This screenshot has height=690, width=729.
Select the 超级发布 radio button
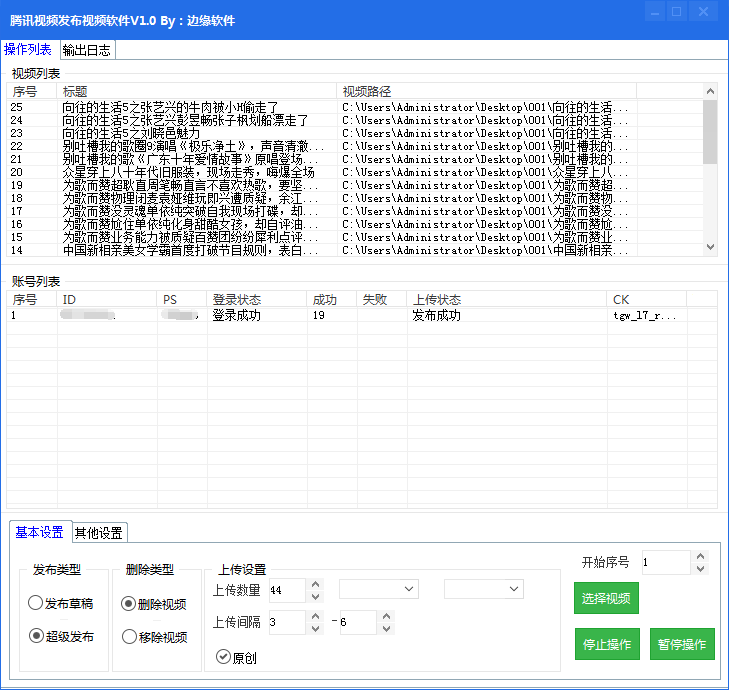61,636
